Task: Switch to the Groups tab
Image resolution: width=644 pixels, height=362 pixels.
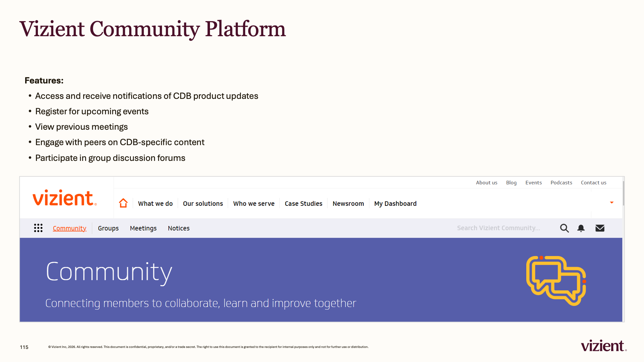Action: pyautogui.click(x=108, y=228)
